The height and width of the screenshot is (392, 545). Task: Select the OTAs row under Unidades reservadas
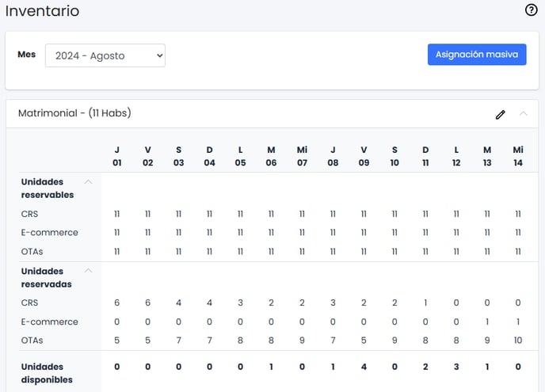pos(32,341)
